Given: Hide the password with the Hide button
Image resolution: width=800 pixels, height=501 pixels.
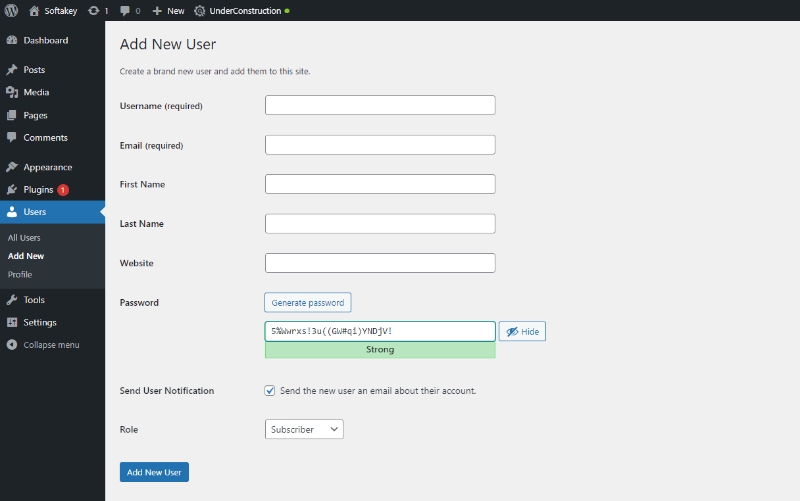Looking at the screenshot, I should pyautogui.click(x=522, y=332).
